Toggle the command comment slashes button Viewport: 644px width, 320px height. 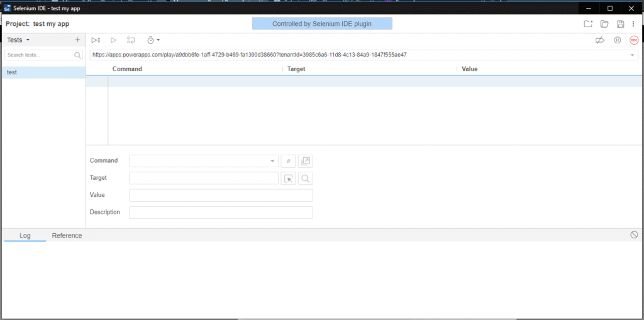tap(288, 161)
